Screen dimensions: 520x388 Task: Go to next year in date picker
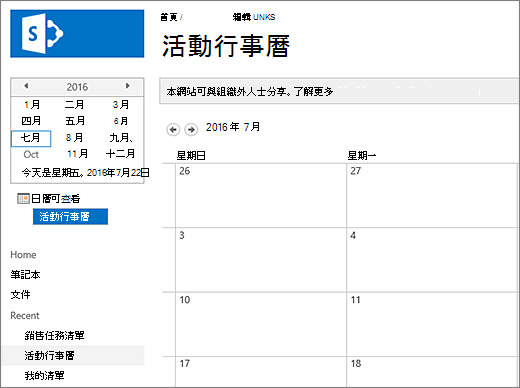(127, 86)
